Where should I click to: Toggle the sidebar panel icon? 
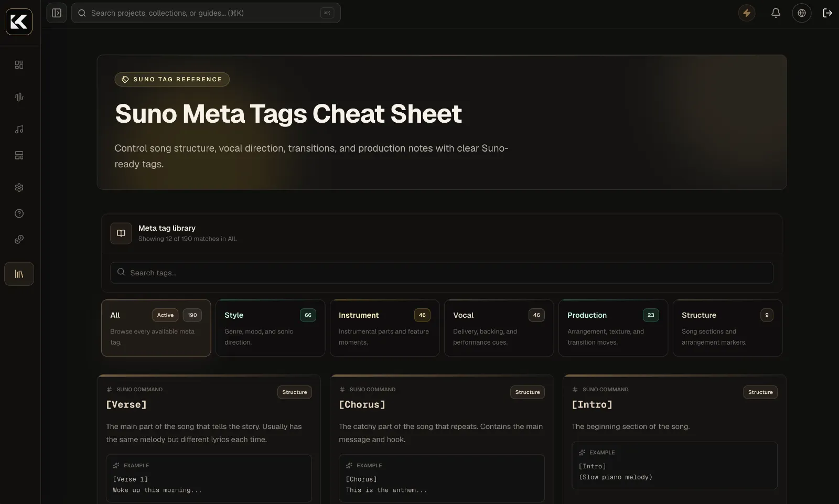[57, 13]
